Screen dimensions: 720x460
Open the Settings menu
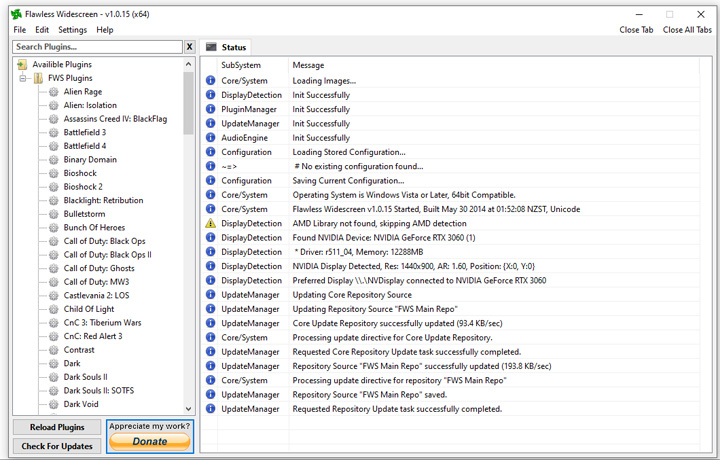point(72,30)
